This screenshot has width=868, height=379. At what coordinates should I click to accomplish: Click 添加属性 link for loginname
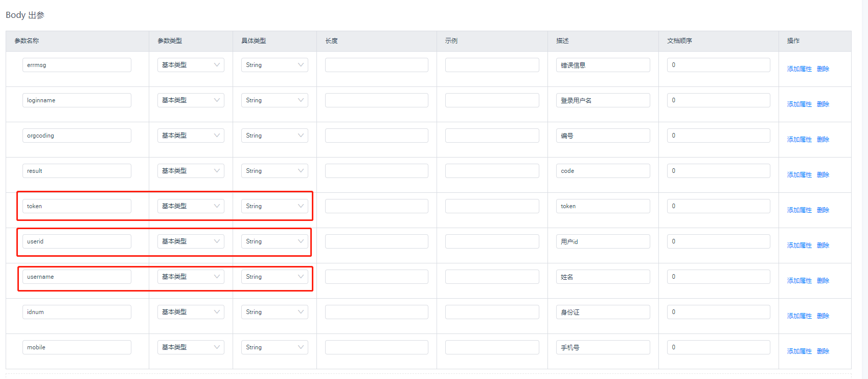tap(800, 104)
